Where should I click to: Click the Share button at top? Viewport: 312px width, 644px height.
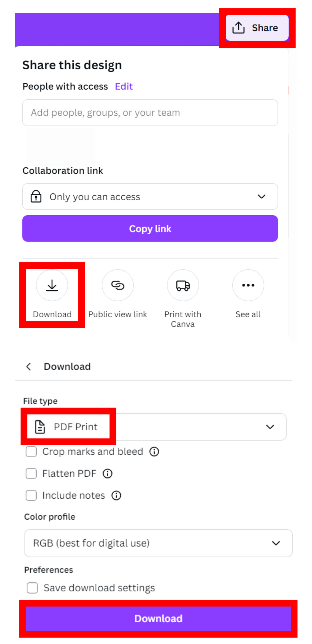257,28
